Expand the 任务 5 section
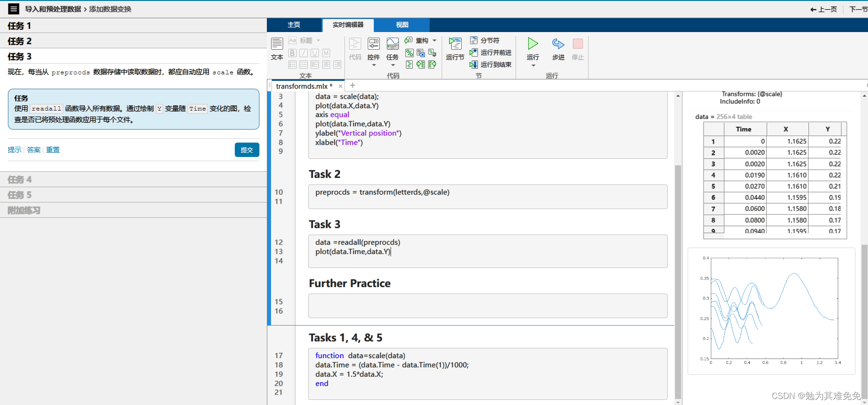 [x=133, y=195]
